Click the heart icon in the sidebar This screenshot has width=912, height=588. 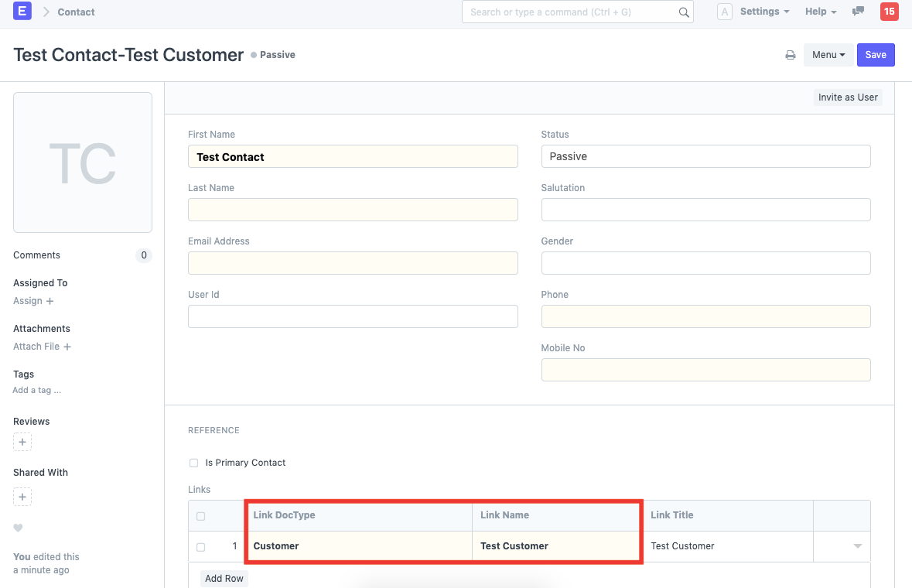(x=19, y=527)
